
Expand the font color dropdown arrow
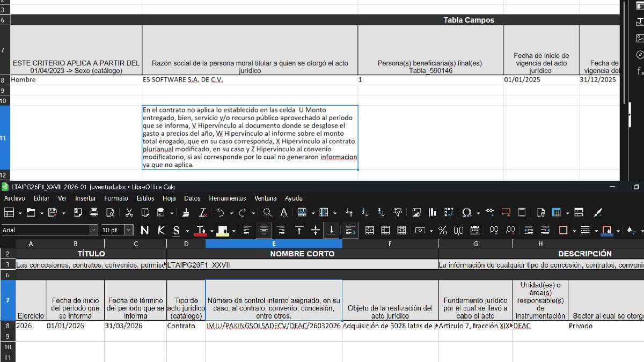click(212, 231)
